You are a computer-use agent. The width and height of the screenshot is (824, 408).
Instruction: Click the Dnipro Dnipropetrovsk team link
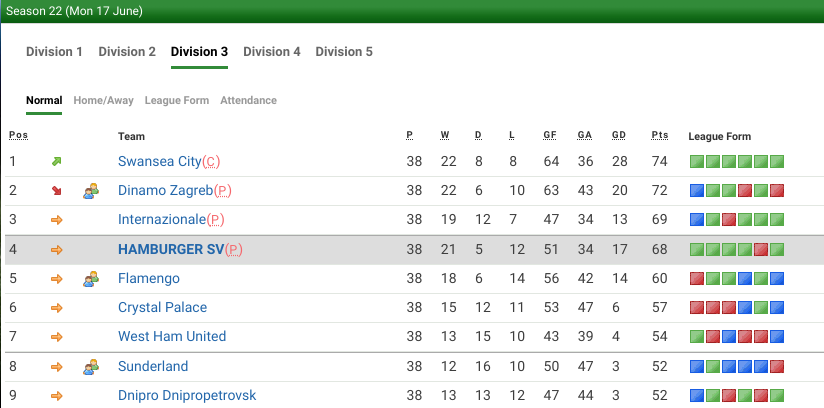187,396
